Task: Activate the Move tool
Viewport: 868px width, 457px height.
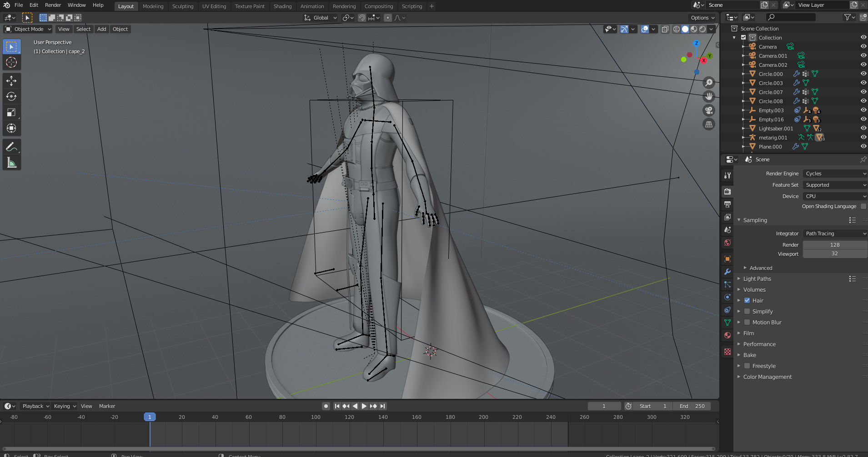Action: coord(11,81)
